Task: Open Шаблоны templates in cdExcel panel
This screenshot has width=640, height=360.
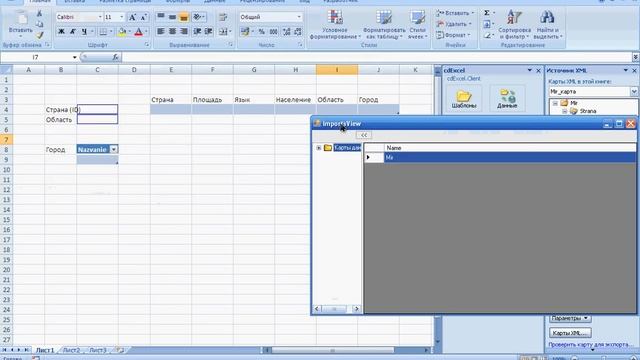Action: (464, 99)
